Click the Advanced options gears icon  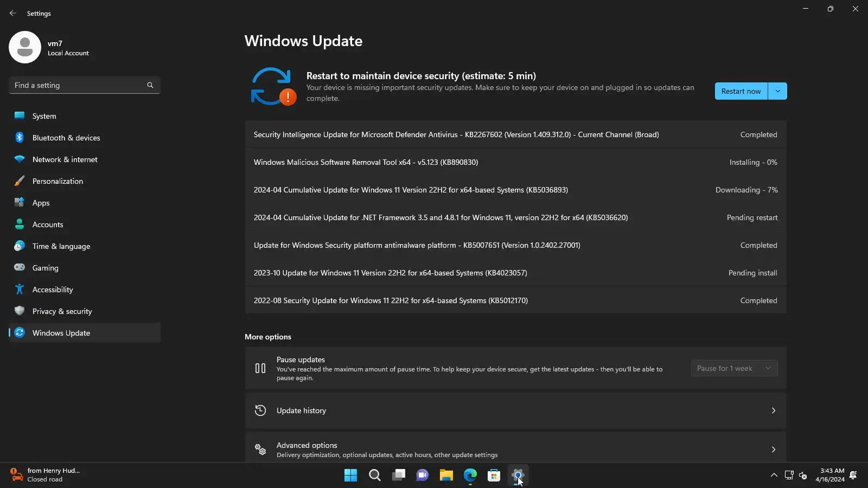pyautogui.click(x=260, y=450)
